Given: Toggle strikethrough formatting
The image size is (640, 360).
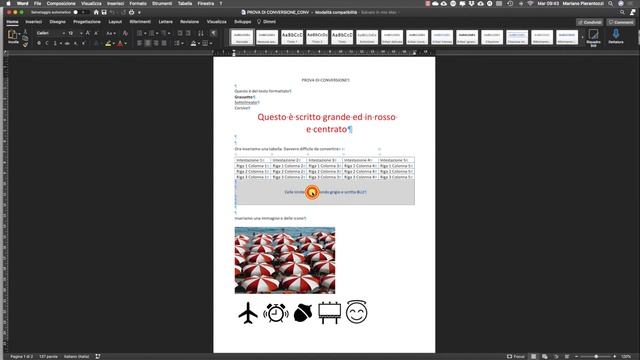Looking at the screenshot, I should pyautogui.click(x=67, y=43).
